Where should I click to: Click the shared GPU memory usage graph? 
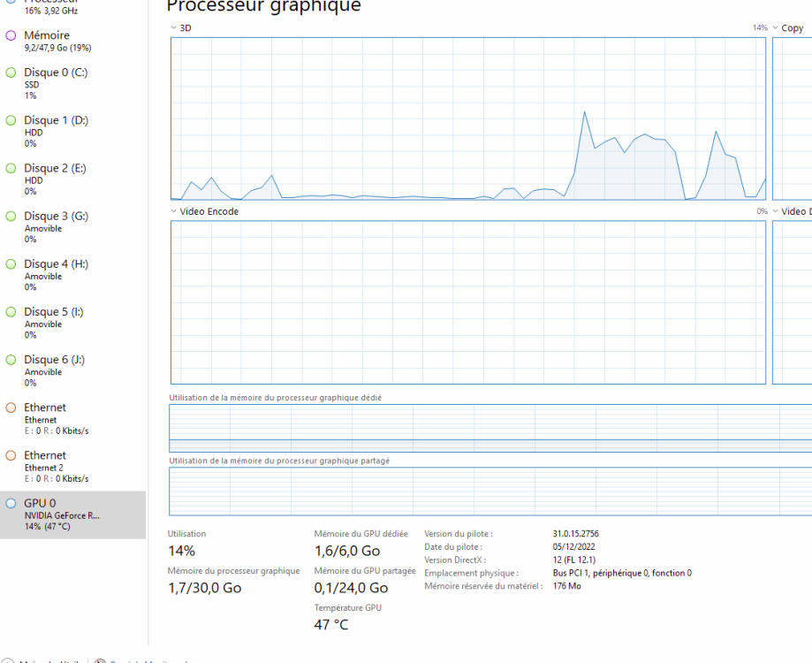tap(490, 492)
